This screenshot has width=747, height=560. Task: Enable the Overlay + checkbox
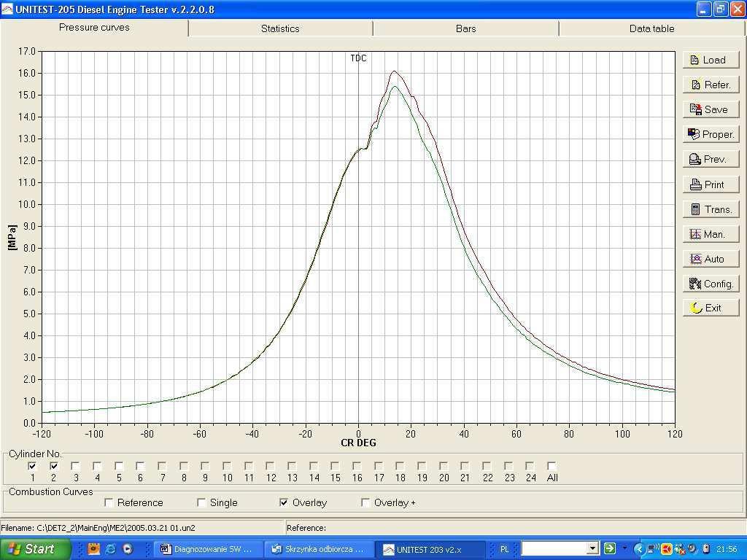point(365,502)
